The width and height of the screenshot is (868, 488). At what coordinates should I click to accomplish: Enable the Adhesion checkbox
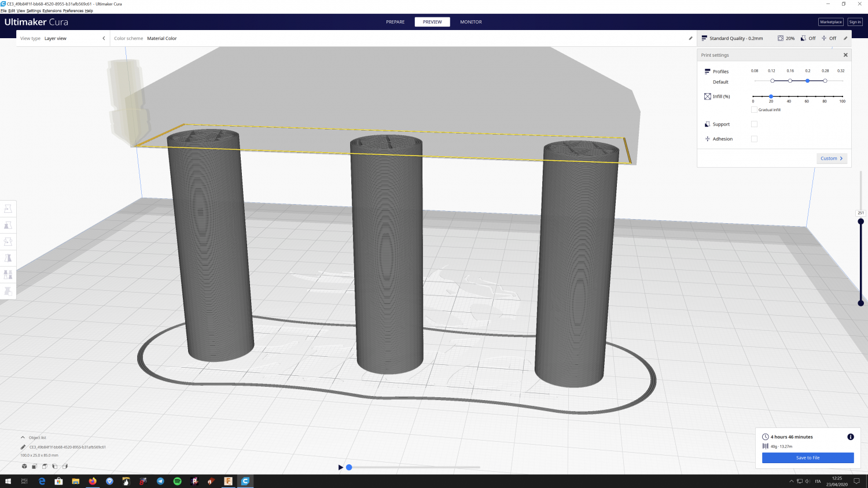(754, 139)
